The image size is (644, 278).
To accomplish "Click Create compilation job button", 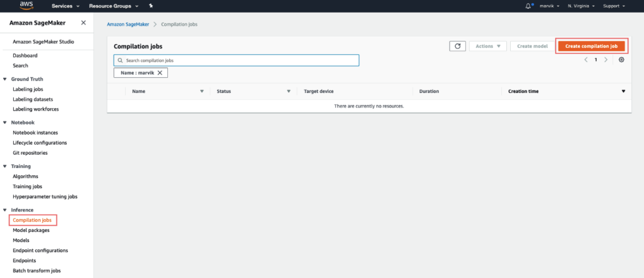I will coord(591,46).
